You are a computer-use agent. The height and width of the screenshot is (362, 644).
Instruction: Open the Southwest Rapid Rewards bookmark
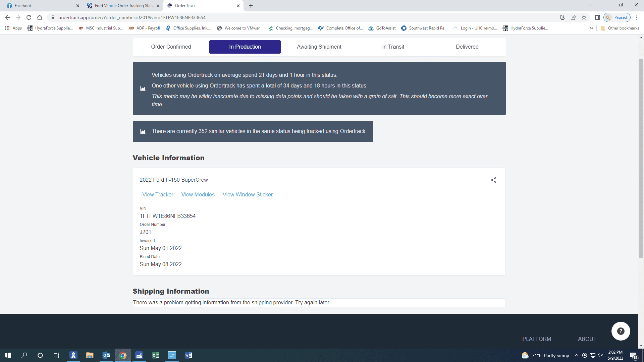(424, 28)
